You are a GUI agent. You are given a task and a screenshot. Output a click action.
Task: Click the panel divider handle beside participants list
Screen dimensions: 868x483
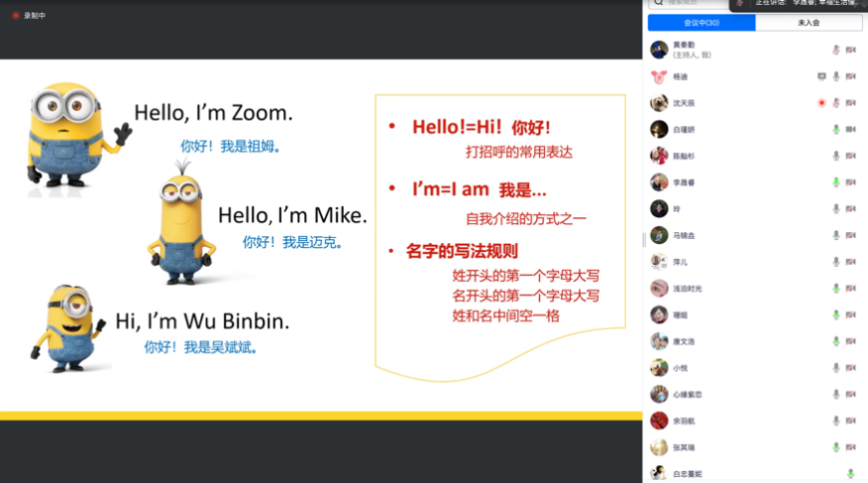click(x=644, y=239)
